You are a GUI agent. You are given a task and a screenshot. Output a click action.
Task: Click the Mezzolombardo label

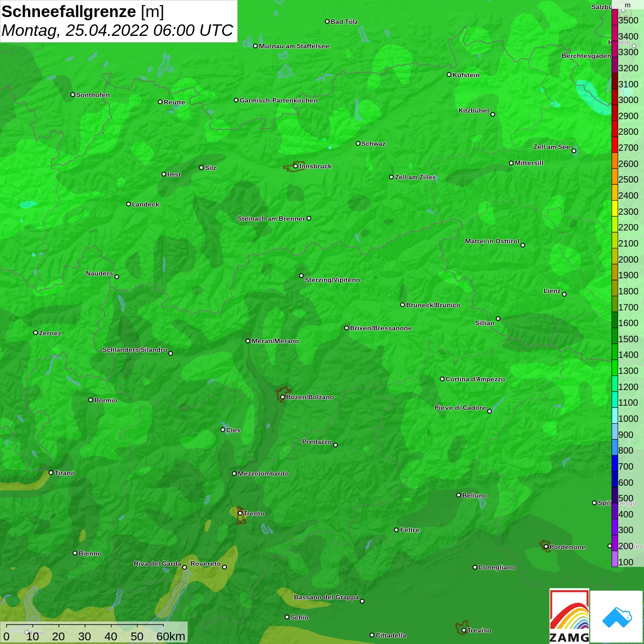coord(263,473)
